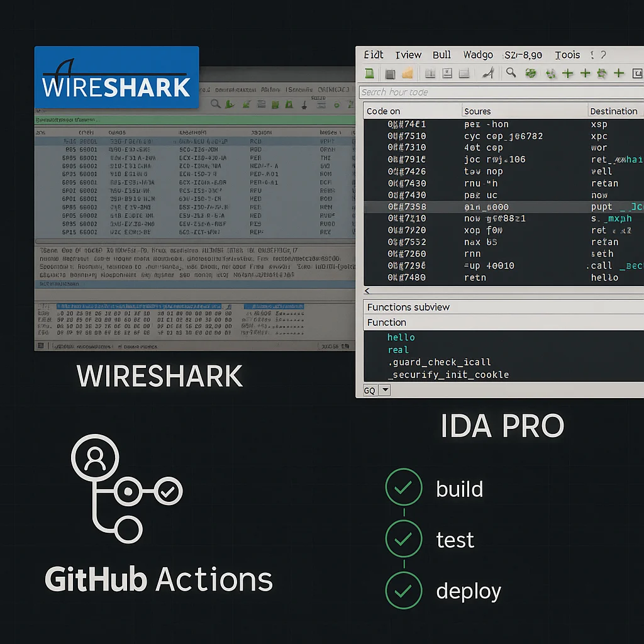
Task: Open file via orange folder icon in IDA
Action: [x=407, y=74]
